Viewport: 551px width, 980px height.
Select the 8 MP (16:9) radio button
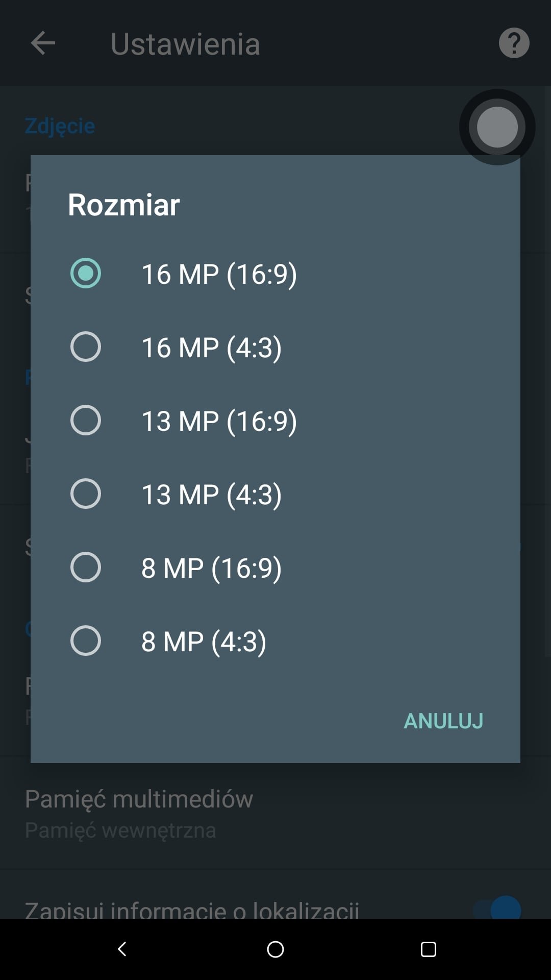point(85,567)
